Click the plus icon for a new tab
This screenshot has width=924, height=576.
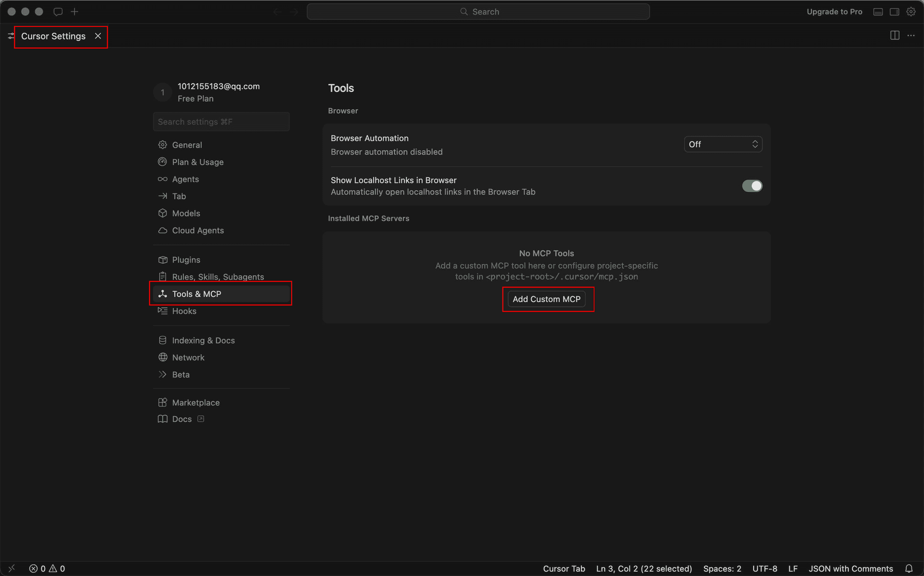[x=75, y=12]
